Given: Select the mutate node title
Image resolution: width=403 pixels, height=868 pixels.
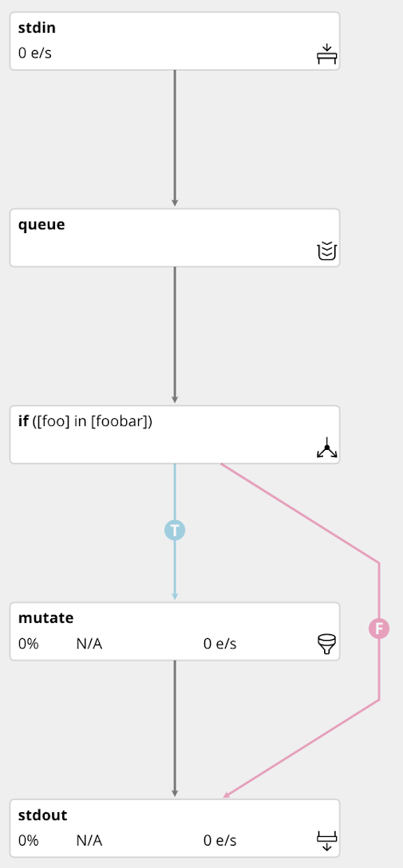Looking at the screenshot, I should 46,617.
